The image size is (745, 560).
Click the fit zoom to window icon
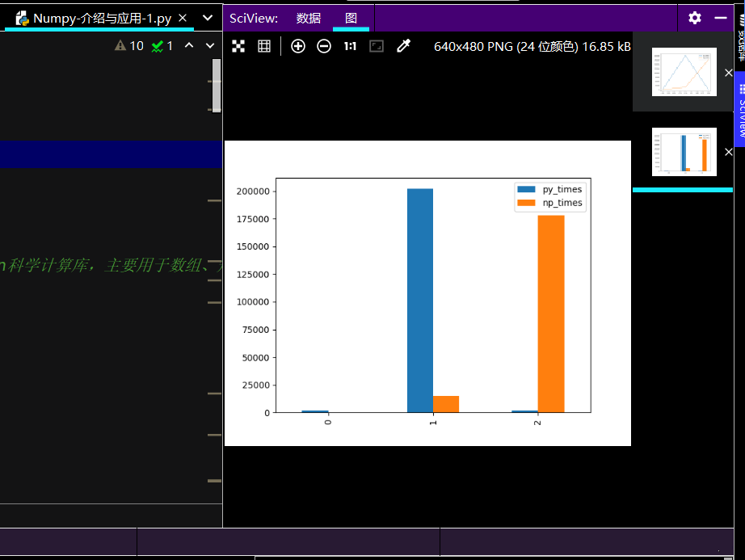[x=377, y=46]
